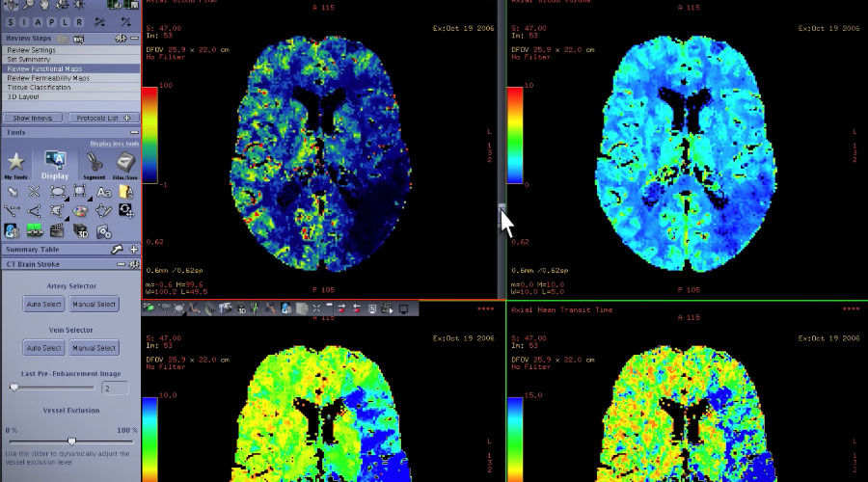Select the distance measurement tool

pos(12,211)
